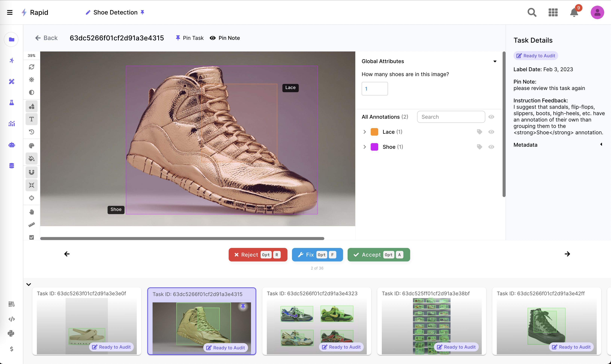Select the color palette tool
The height and width of the screenshot is (364, 611).
[x=31, y=146]
